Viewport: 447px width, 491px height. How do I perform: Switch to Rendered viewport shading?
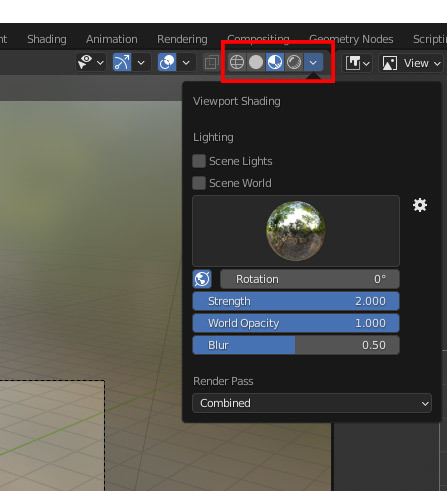click(294, 62)
